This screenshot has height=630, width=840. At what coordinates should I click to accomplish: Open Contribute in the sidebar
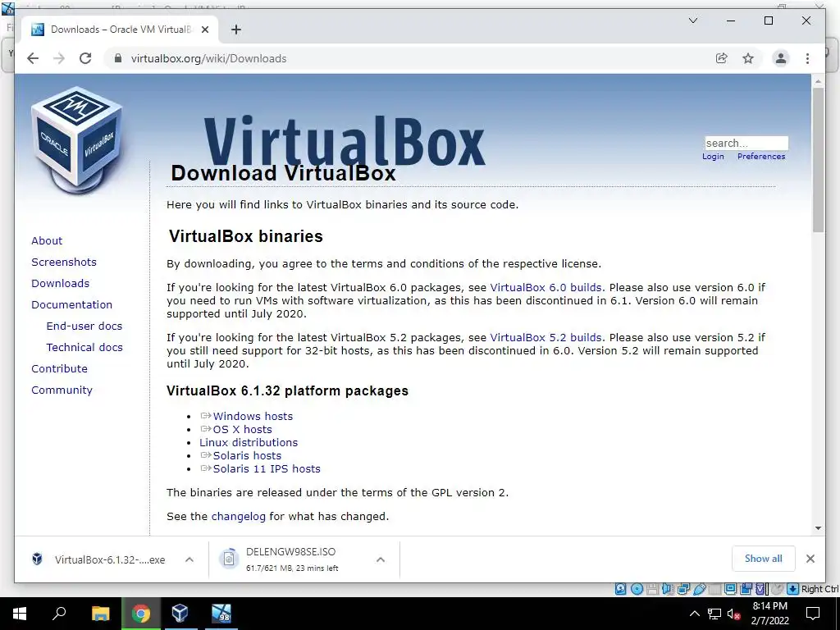coord(59,369)
